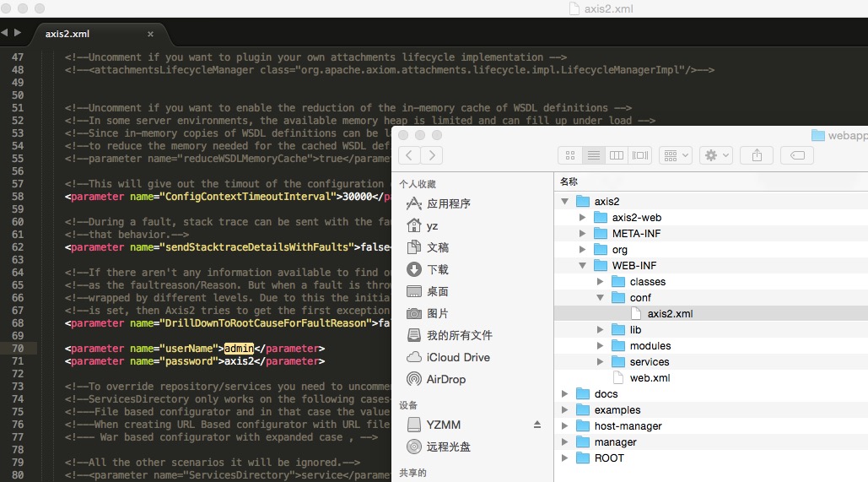The image size is (868, 482).
Task: Click line number 70 in the gutter
Action: tap(18, 349)
